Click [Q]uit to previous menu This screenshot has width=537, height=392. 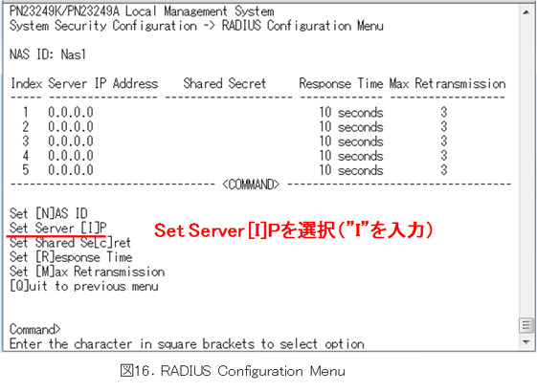click(x=84, y=286)
